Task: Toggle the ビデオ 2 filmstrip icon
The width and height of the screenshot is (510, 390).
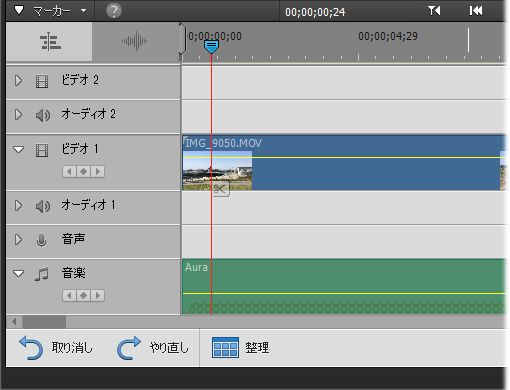Action: (x=42, y=81)
